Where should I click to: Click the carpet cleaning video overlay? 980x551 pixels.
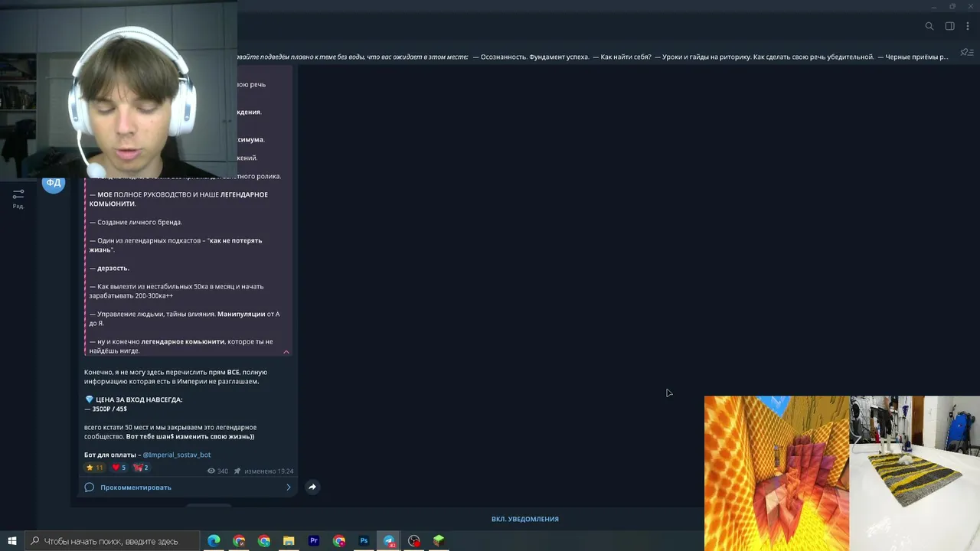[915, 473]
